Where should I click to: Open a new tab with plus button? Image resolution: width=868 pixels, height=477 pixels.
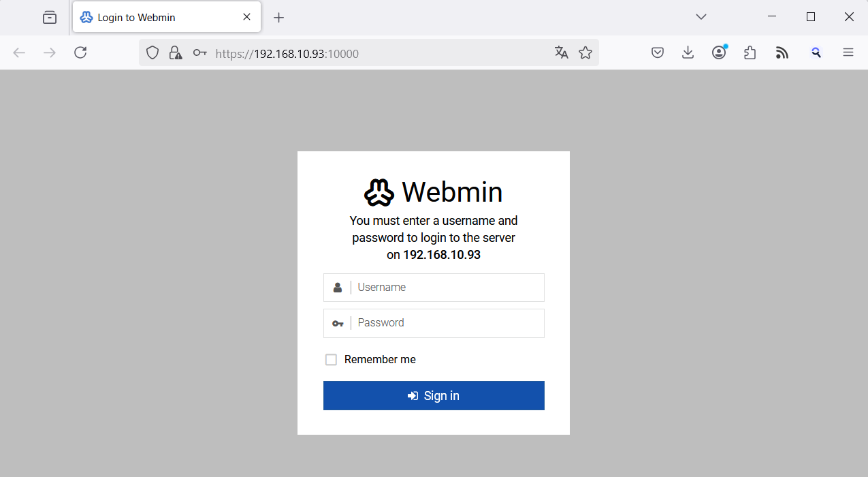(x=278, y=18)
